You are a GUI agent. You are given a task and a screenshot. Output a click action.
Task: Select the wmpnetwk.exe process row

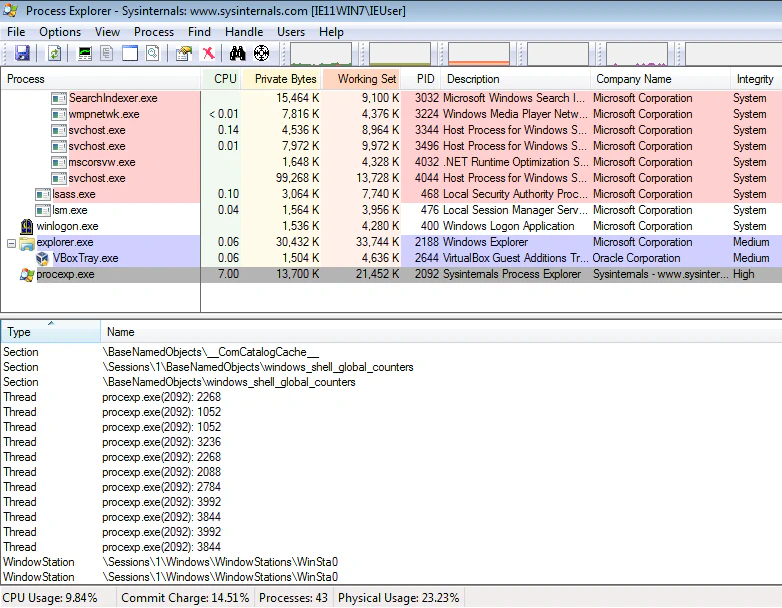pos(391,114)
